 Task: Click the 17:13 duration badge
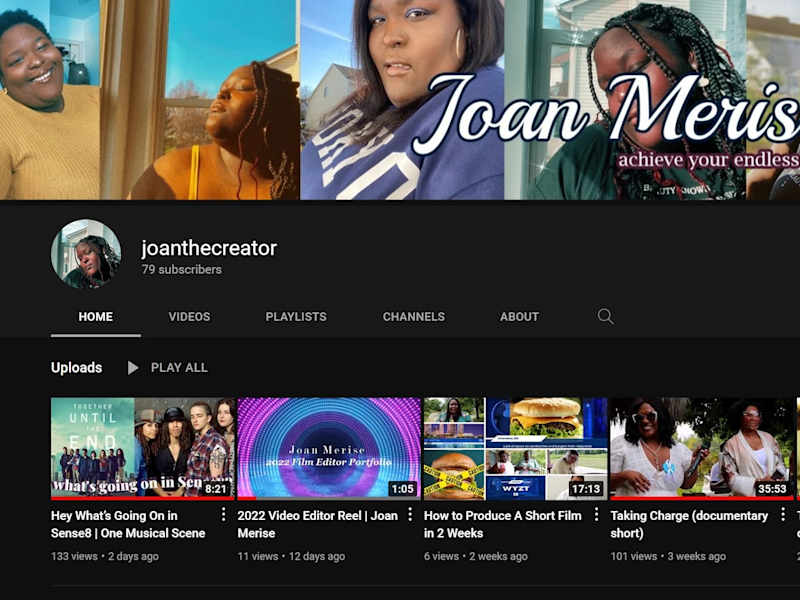586,489
